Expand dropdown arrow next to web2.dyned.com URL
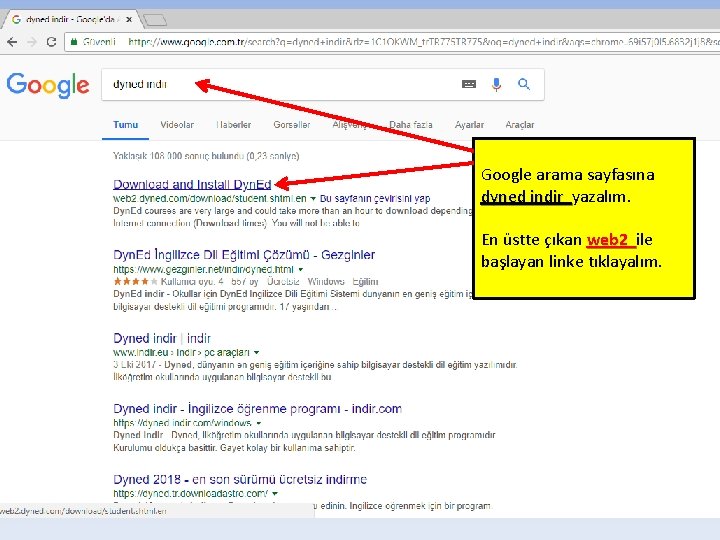 pyautogui.click(x=313, y=199)
